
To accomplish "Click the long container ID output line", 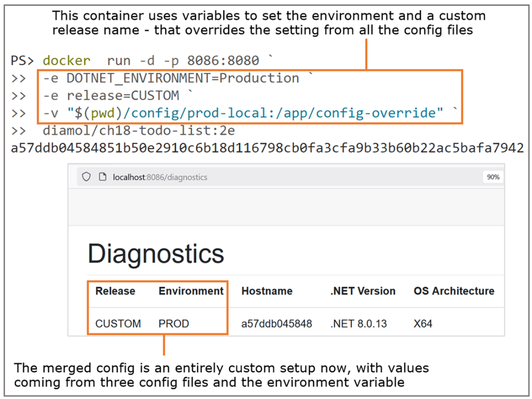I will 267,148.
